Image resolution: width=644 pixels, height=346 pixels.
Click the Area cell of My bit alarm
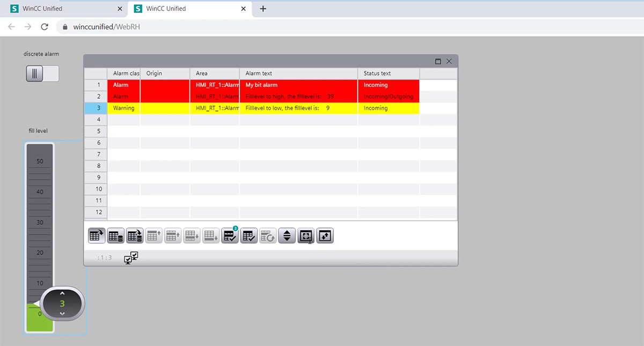pyautogui.click(x=215, y=85)
